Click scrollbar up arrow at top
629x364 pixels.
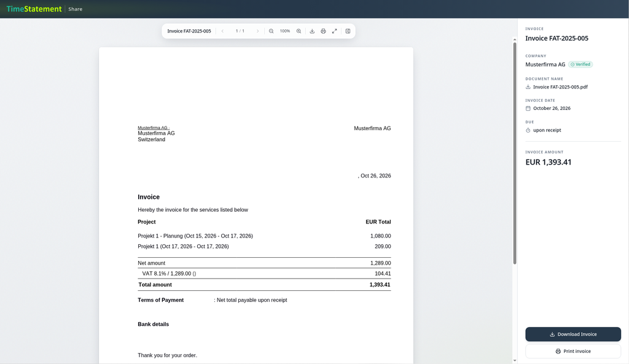(x=515, y=40)
